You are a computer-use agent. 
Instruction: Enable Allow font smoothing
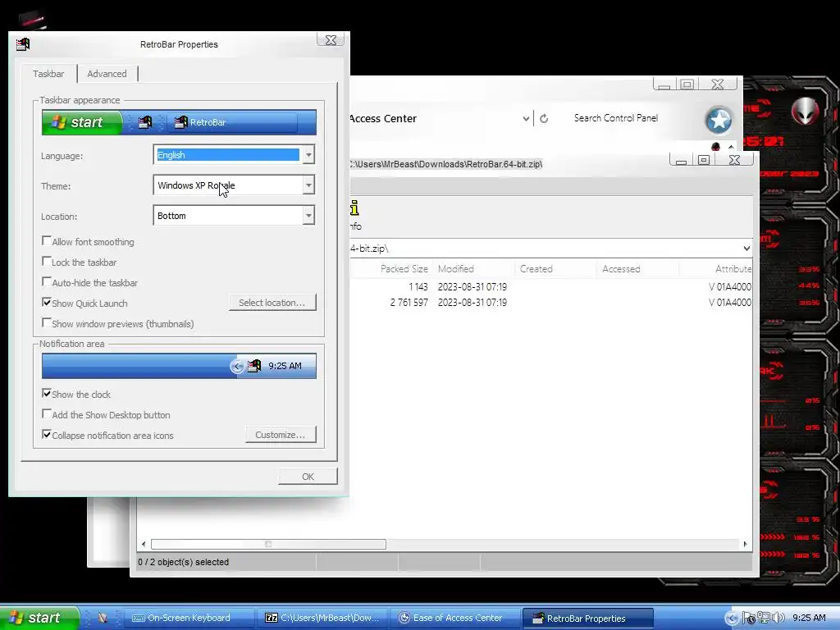click(47, 241)
